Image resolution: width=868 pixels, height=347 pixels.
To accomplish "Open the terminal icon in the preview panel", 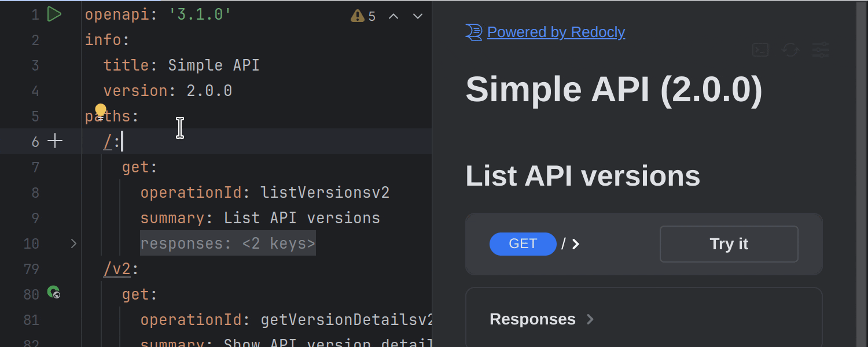I will click(x=760, y=50).
